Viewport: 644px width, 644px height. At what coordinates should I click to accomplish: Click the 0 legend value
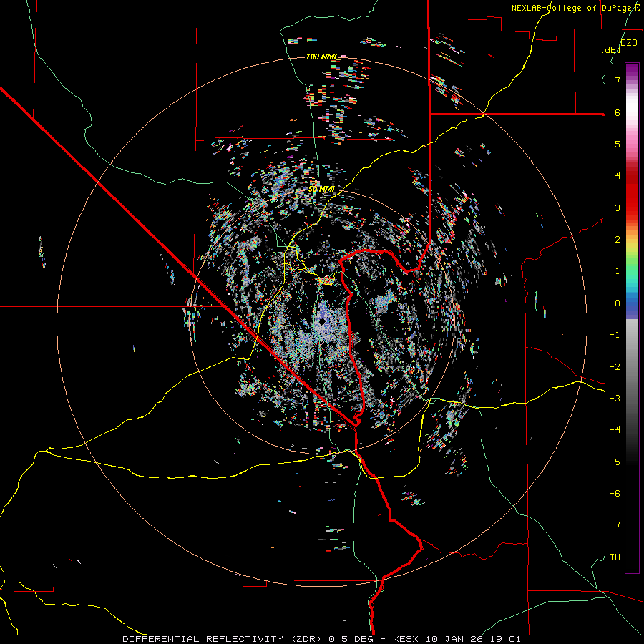(618, 303)
